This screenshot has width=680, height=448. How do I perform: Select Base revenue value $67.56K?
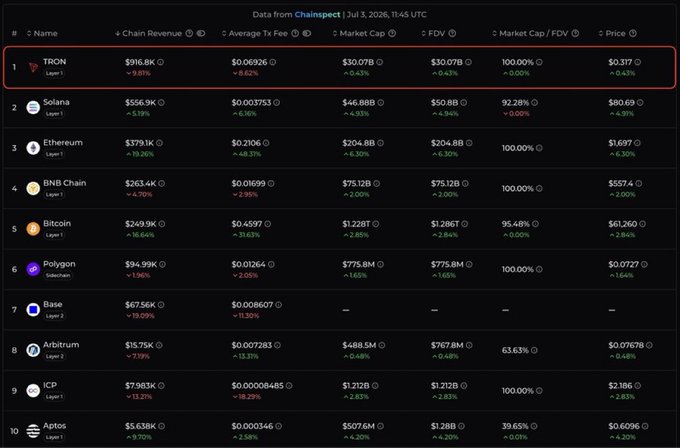[141, 305]
